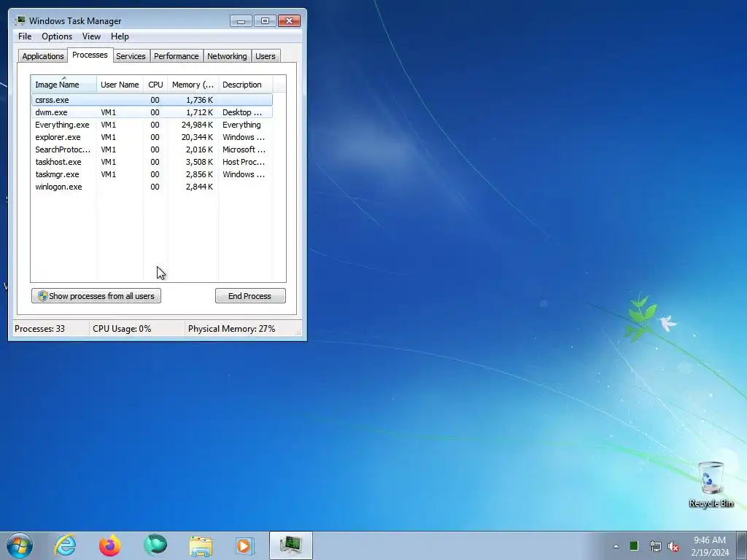Sort by CPU column header

(156, 85)
